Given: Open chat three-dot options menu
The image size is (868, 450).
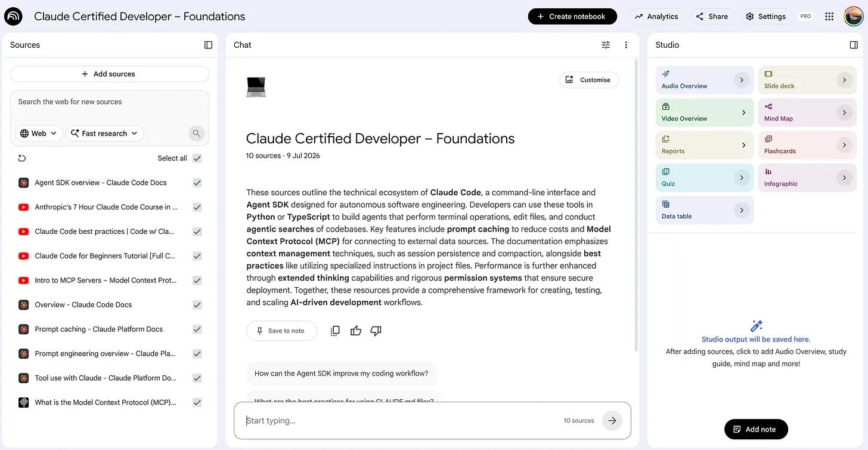Looking at the screenshot, I should [x=626, y=45].
